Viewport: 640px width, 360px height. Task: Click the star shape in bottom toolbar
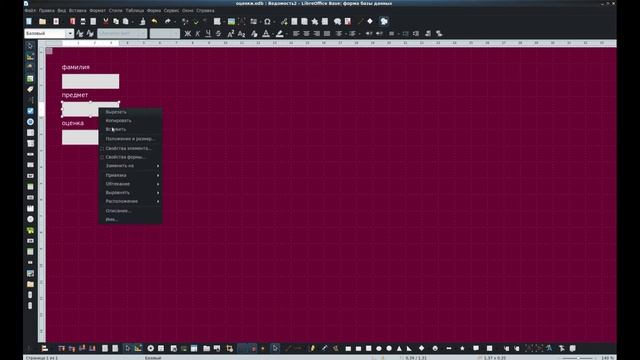coord(462,348)
